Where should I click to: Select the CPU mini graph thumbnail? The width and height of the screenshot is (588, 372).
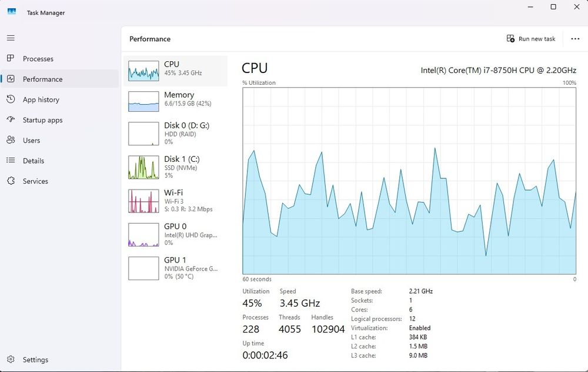click(143, 71)
